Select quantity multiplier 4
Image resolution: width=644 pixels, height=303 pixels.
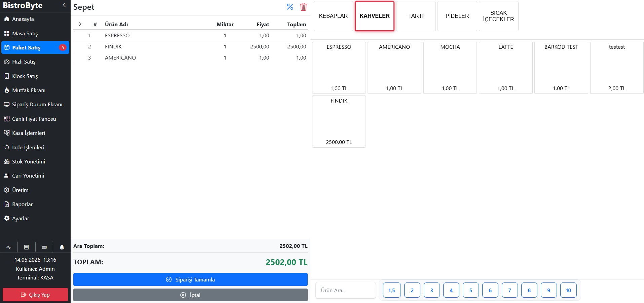click(x=451, y=290)
